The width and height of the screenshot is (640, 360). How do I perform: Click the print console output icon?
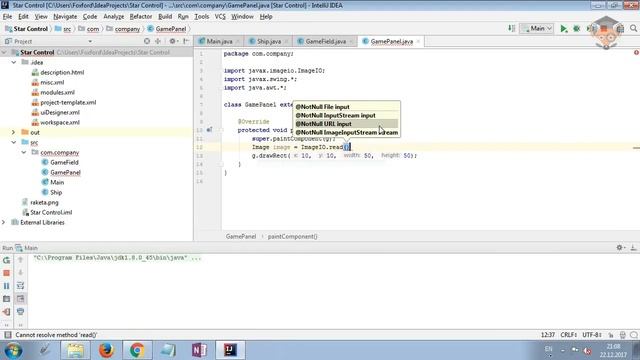pos(20,312)
